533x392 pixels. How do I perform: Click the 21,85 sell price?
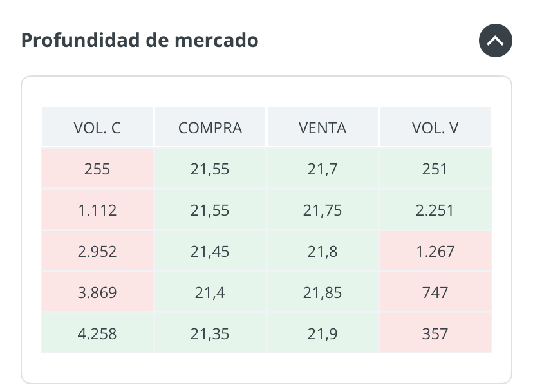(x=323, y=293)
